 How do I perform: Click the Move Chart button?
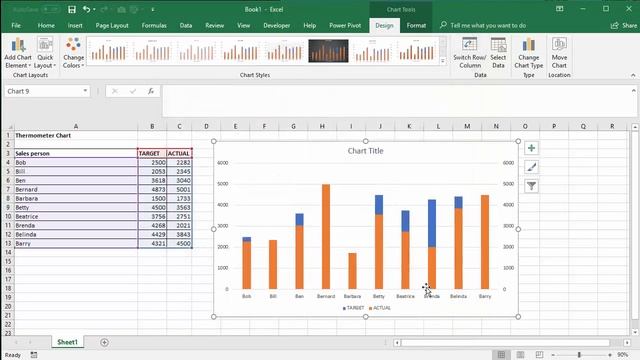click(559, 53)
